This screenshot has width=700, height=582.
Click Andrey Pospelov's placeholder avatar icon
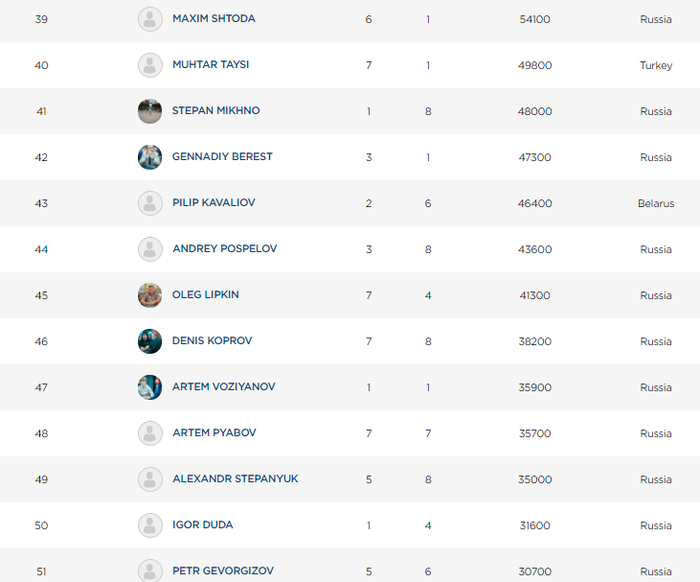pos(150,249)
